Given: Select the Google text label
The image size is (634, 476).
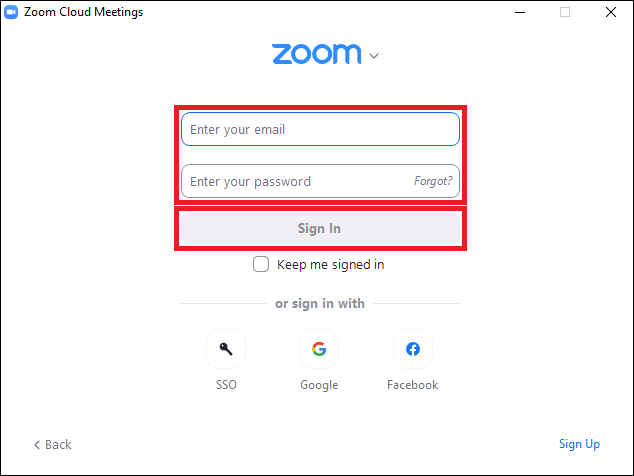Looking at the screenshot, I should [x=319, y=385].
